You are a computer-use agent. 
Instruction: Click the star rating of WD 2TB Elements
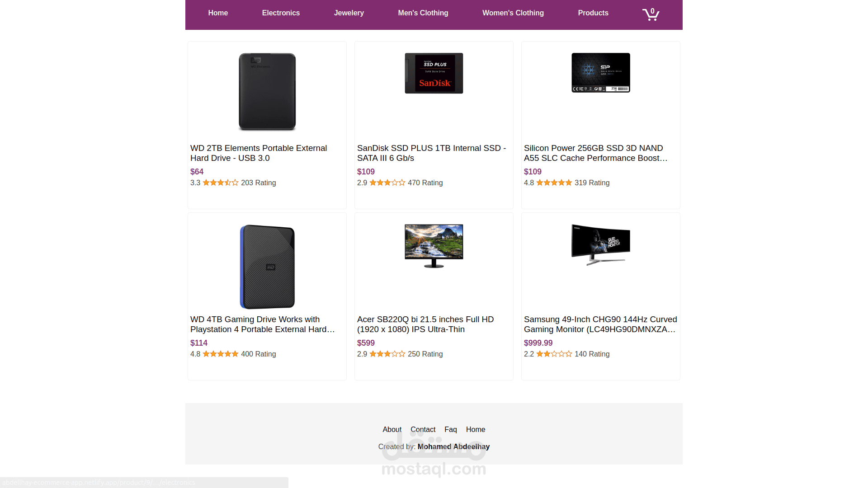221,183
